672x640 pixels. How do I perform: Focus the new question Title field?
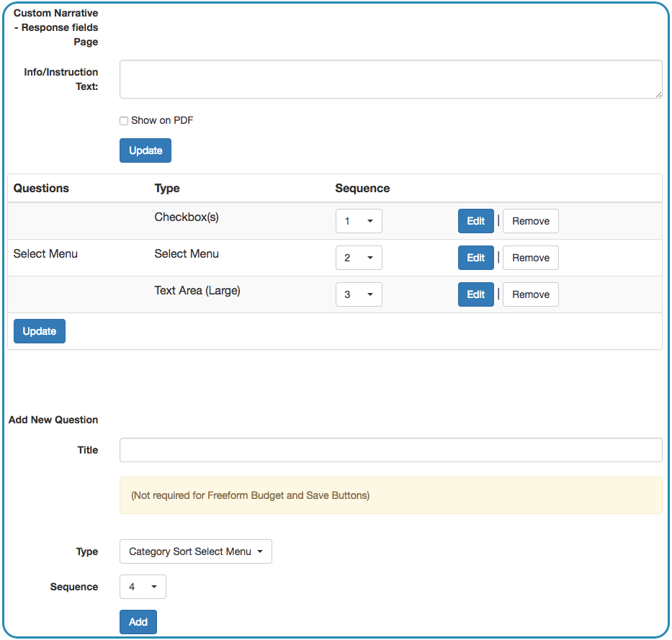[390, 450]
